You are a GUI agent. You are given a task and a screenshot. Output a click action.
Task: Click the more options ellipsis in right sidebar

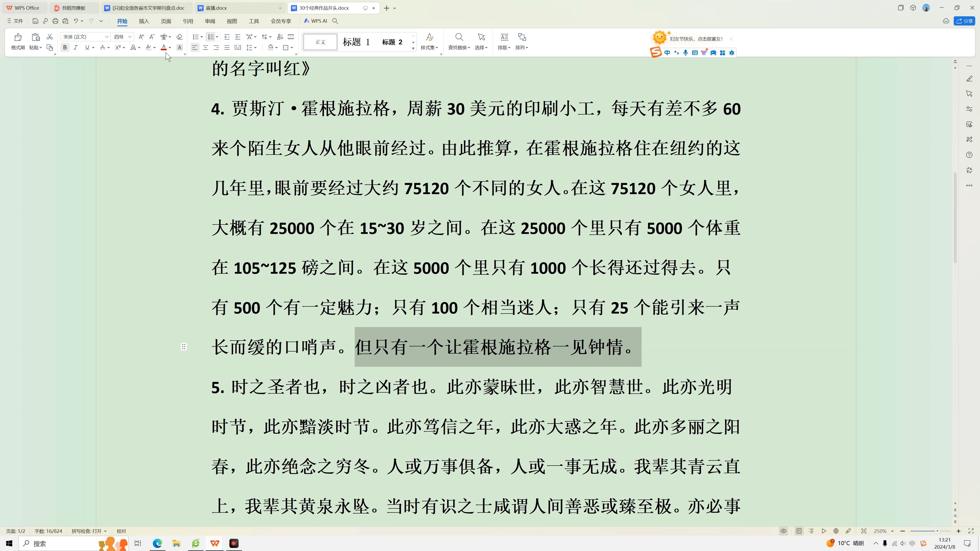pyautogui.click(x=969, y=185)
